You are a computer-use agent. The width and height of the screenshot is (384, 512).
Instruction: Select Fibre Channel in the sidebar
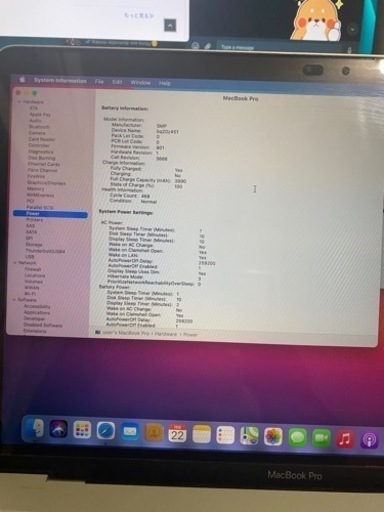click(42, 170)
